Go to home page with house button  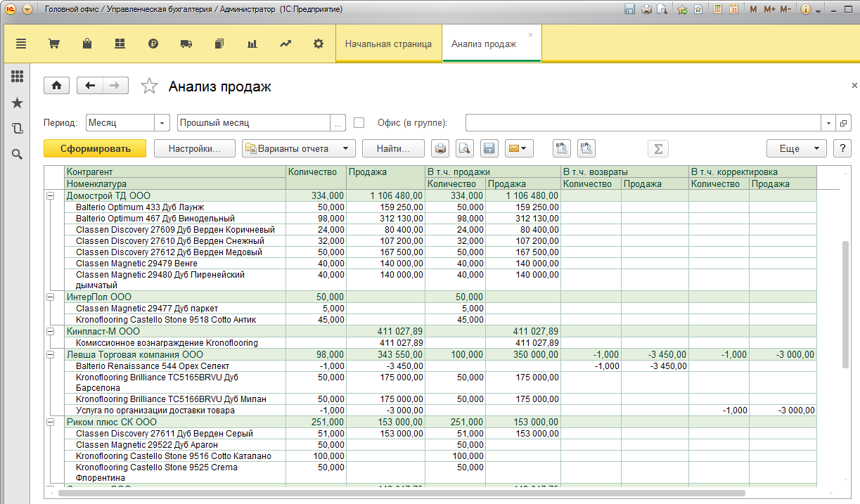pos(56,86)
